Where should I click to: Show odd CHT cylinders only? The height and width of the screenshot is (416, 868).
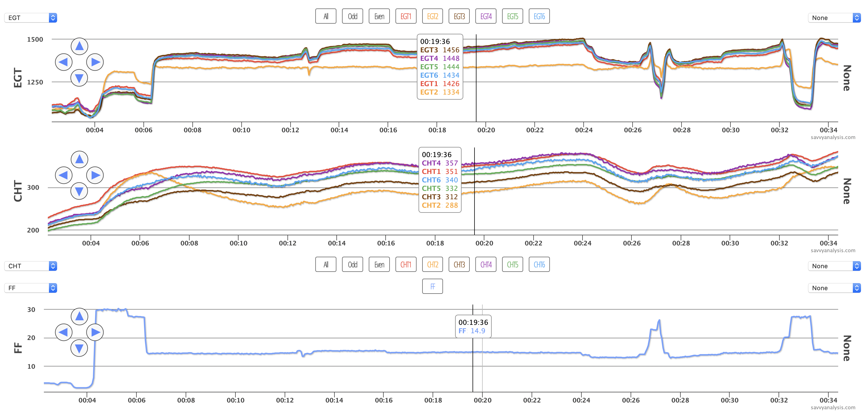(x=352, y=264)
